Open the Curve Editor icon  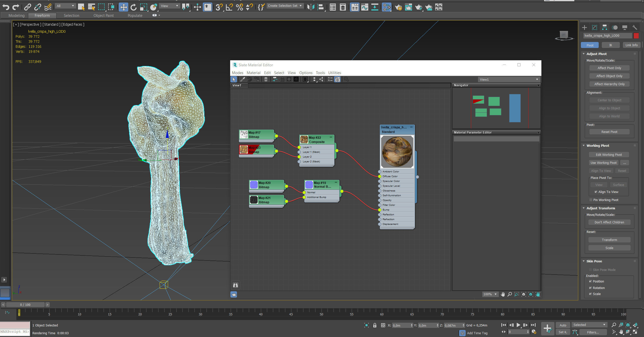[x=365, y=7]
